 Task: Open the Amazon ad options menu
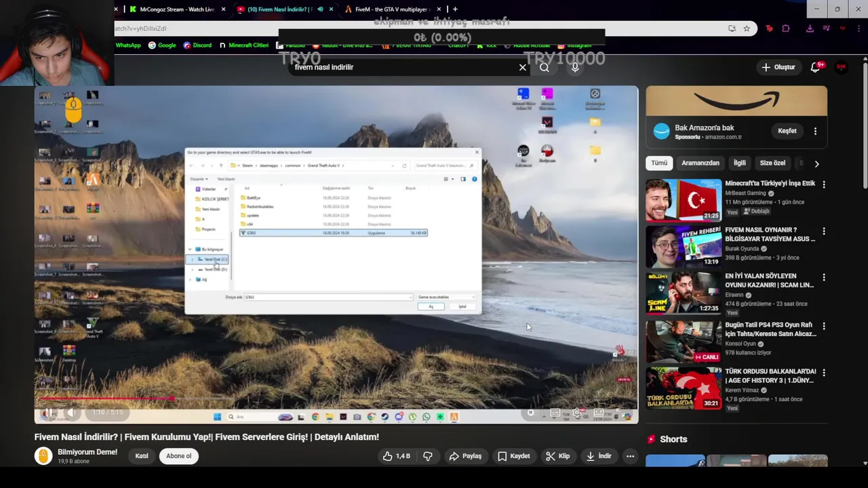[x=816, y=131]
